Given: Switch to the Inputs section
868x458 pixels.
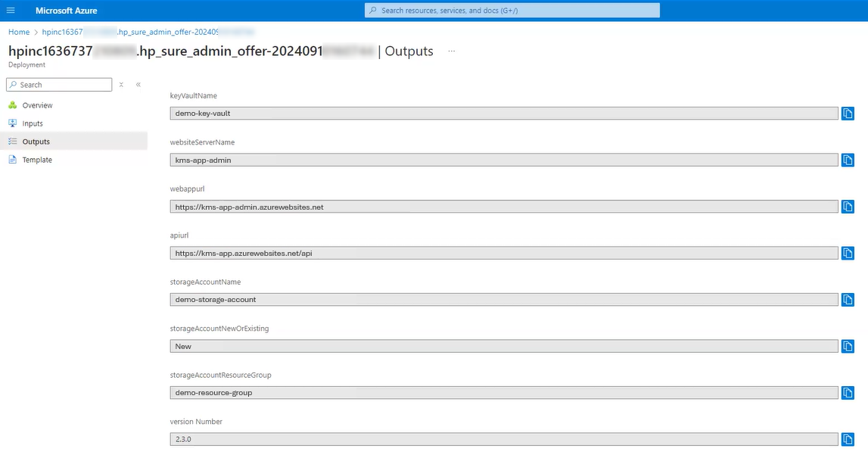Looking at the screenshot, I should 33,123.
